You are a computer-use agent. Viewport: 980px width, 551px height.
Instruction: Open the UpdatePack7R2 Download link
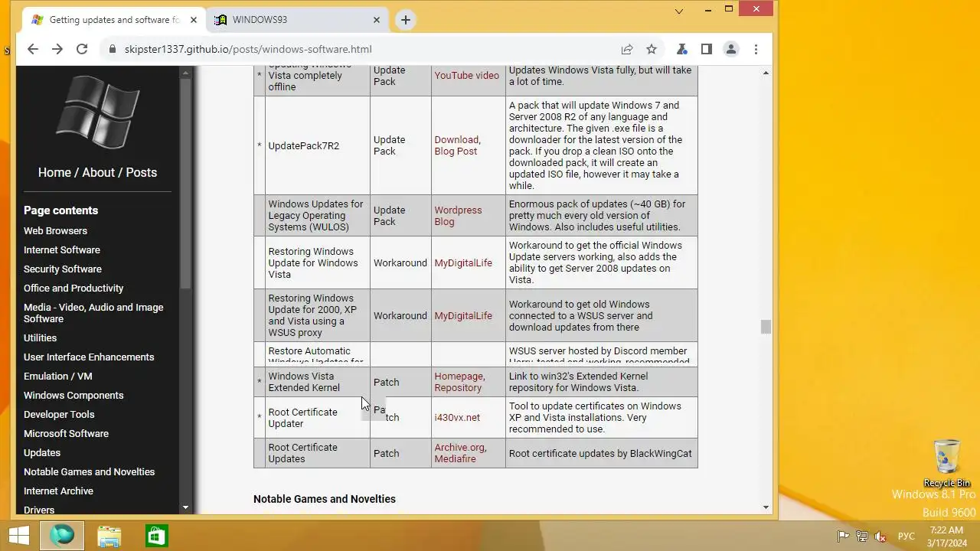(456, 139)
